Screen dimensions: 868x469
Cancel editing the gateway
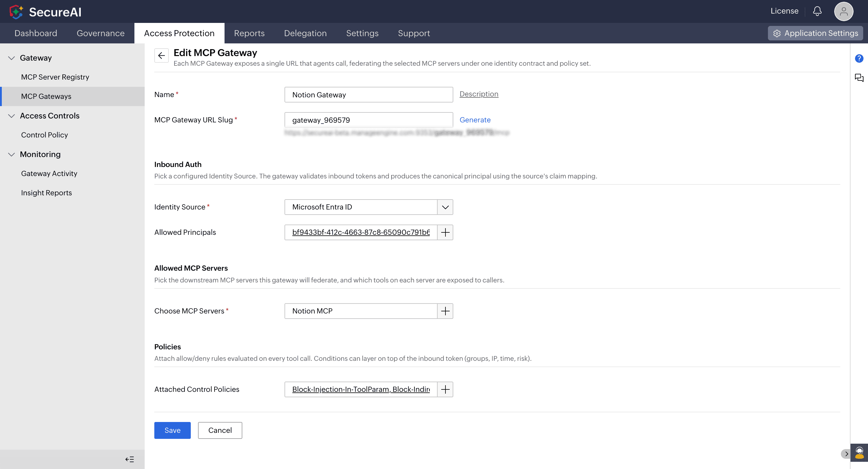click(220, 430)
